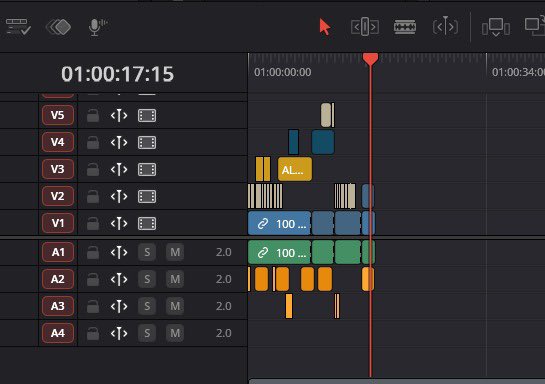Click the A1 channel format 2.0 value
This screenshot has height=384, width=545.
click(x=223, y=252)
